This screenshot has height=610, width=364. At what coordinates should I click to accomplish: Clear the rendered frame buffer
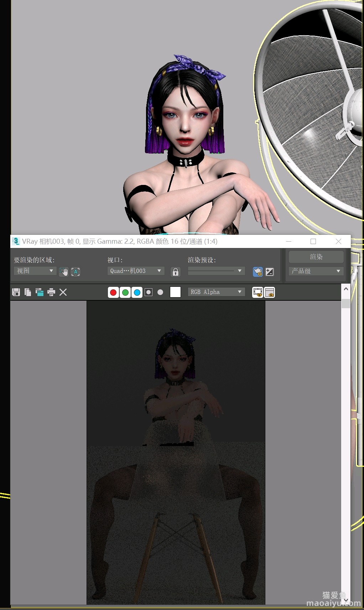coord(63,292)
